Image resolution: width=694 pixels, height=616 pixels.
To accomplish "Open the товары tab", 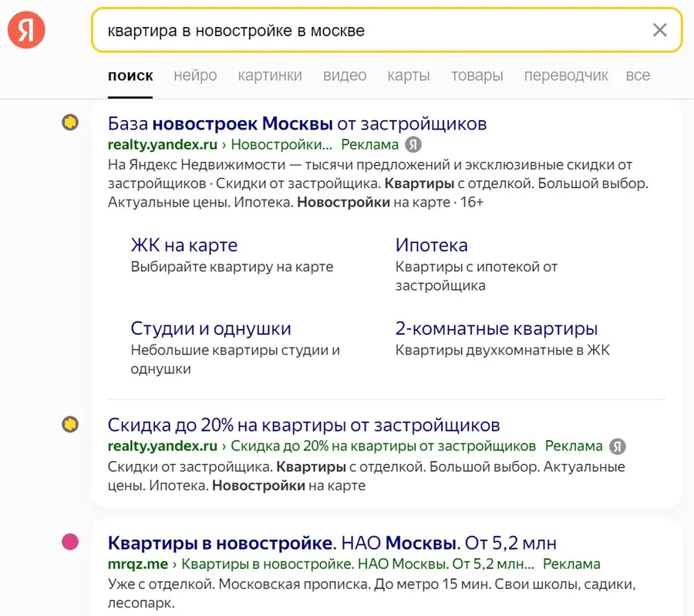I will [x=477, y=75].
